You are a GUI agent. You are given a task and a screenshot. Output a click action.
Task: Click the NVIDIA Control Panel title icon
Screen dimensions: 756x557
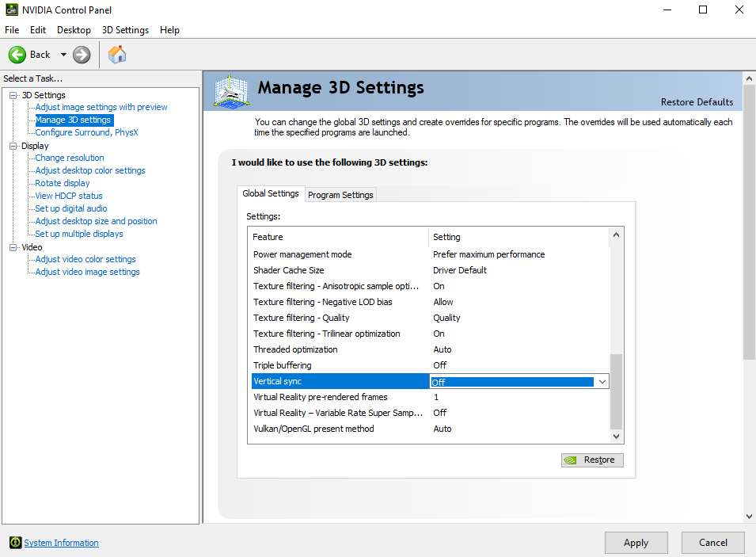[12, 10]
